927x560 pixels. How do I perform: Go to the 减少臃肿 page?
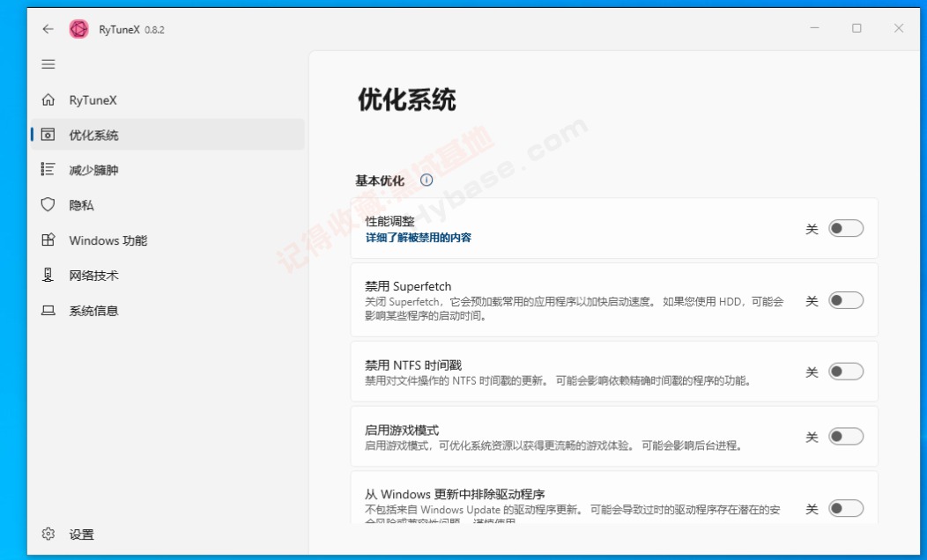tap(168, 170)
